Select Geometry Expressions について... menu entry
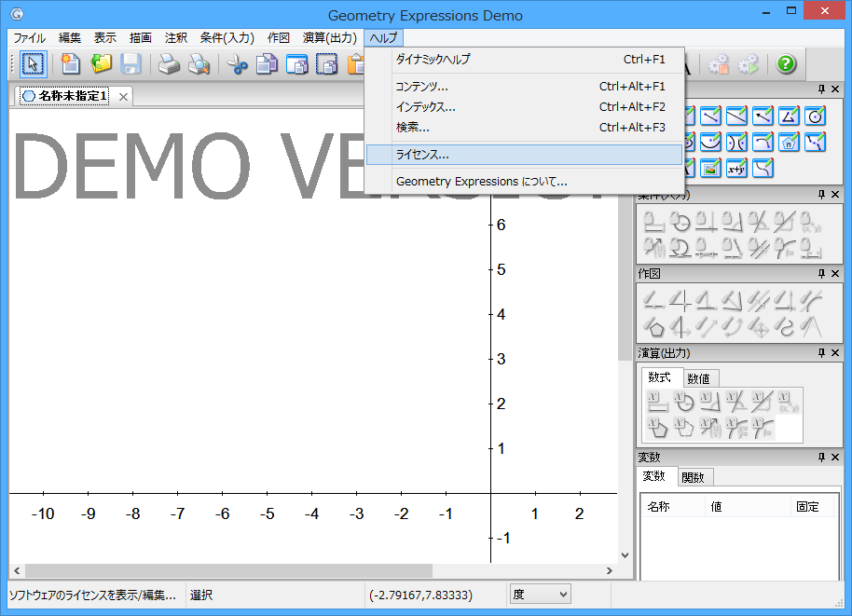 pyautogui.click(x=481, y=182)
